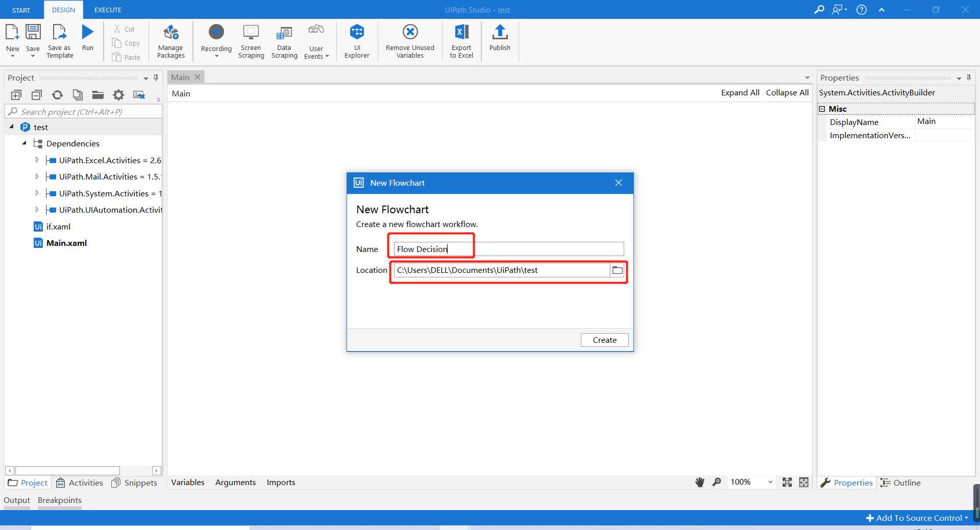Click Copy in the ribbon
Screen dimensions: 980x530
(126, 43)
